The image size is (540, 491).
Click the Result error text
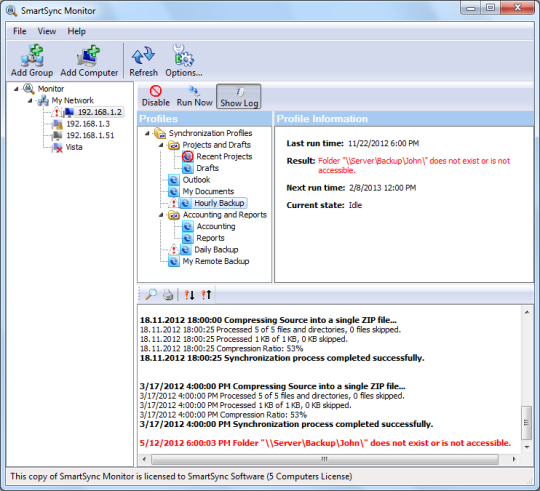coord(414,166)
